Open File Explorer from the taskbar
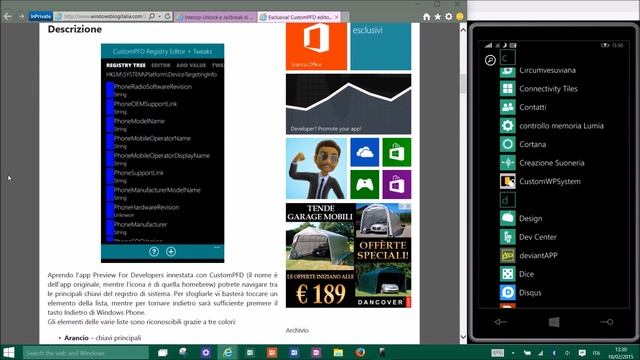The height and width of the screenshot is (360, 640). point(338,353)
